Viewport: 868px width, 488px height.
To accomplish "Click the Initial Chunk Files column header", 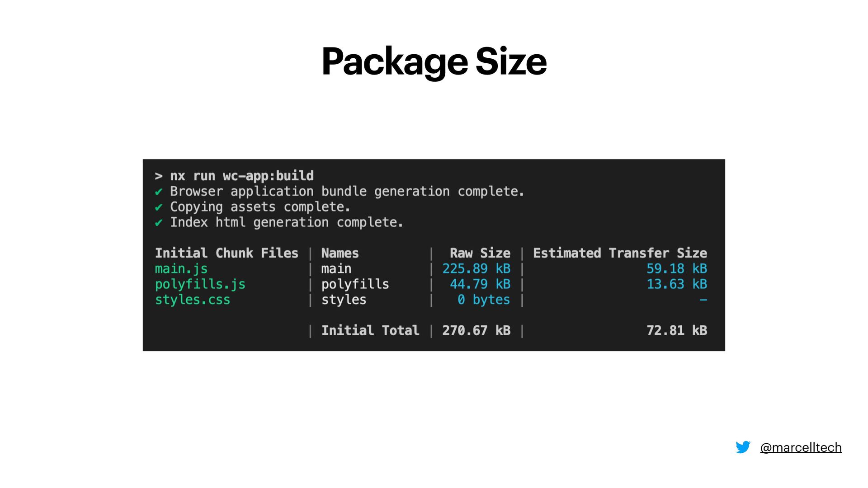I will [x=226, y=253].
